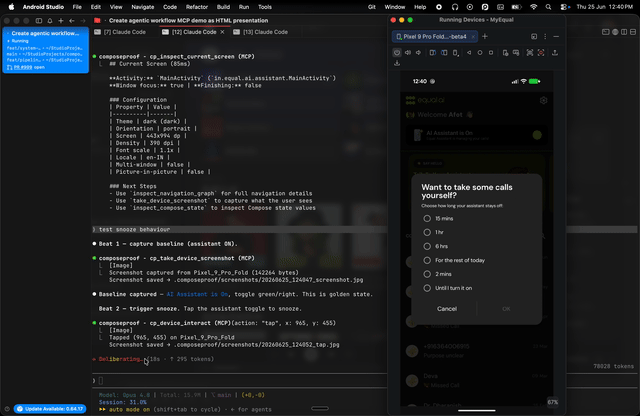Screen dimensions: 640x416
Task: Open Control Center in menu bar
Action: click(x=564, y=7)
